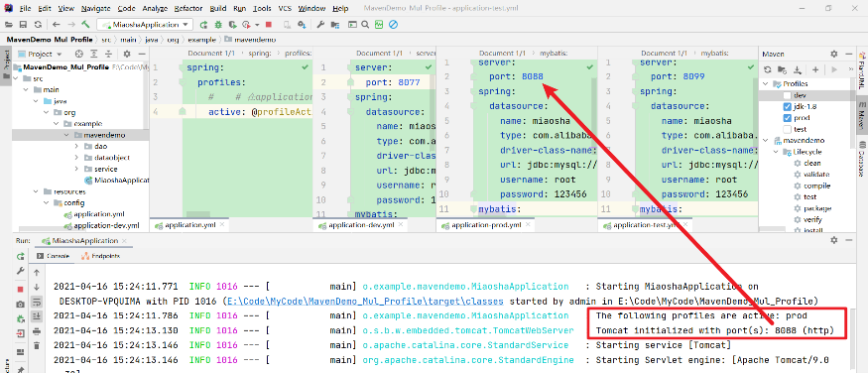This screenshot has height=373, width=868.
Task: Click the Collapse All icon in Project panel
Action: click(x=108, y=54)
